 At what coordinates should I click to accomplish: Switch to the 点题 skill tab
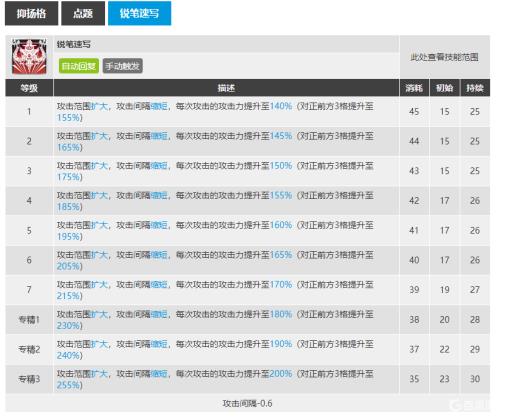click(83, 13)
